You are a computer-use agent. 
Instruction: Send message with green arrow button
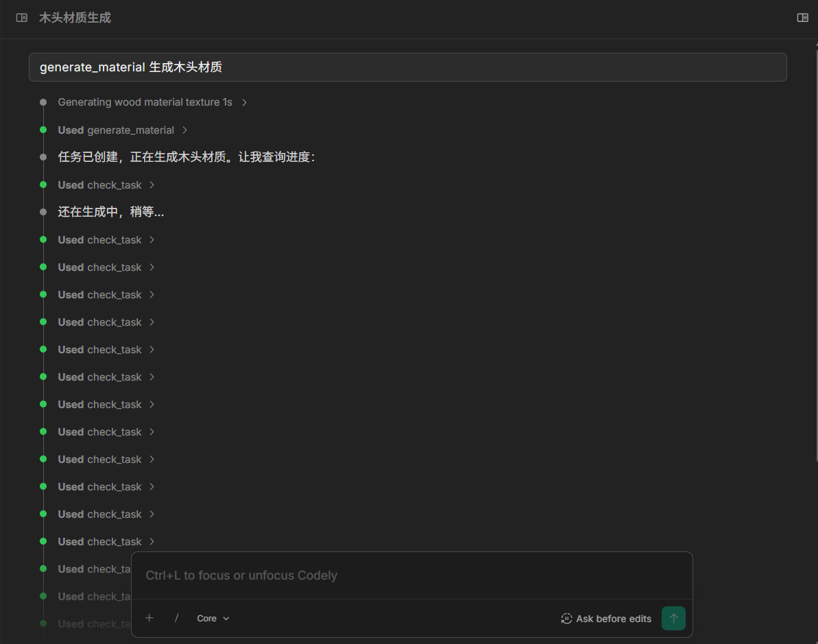(x=673, y=618)
